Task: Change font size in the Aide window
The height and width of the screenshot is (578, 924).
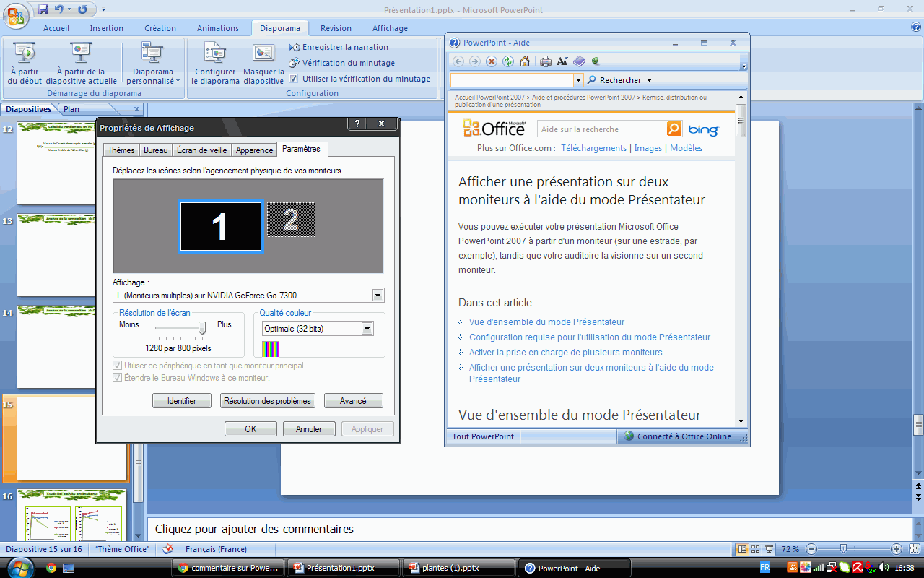Action: (x=562, y=61)
